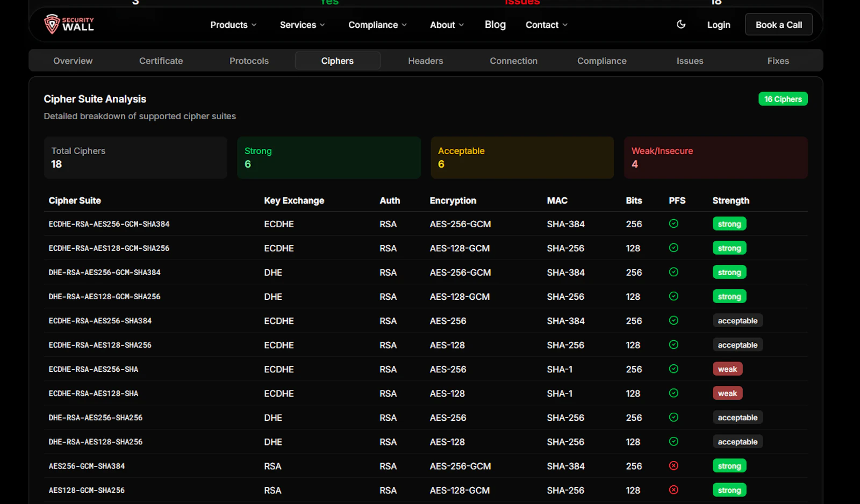
Task: Click the Strong count card
Action: [329, 157]
